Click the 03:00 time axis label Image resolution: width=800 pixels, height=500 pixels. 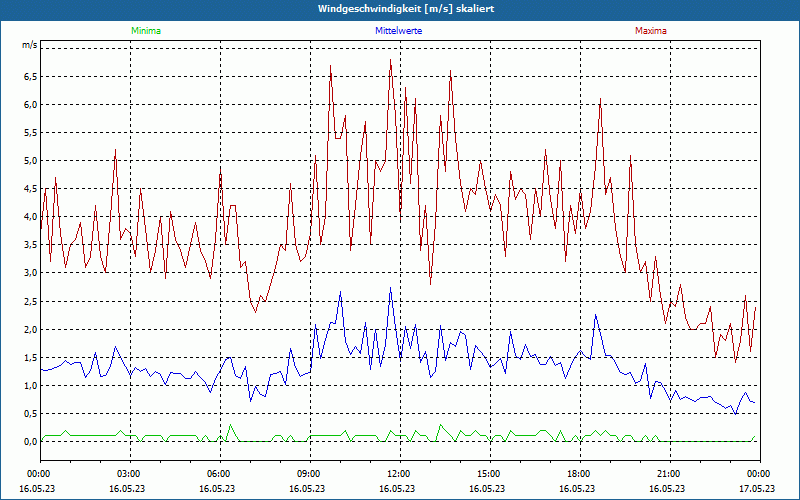129,474
